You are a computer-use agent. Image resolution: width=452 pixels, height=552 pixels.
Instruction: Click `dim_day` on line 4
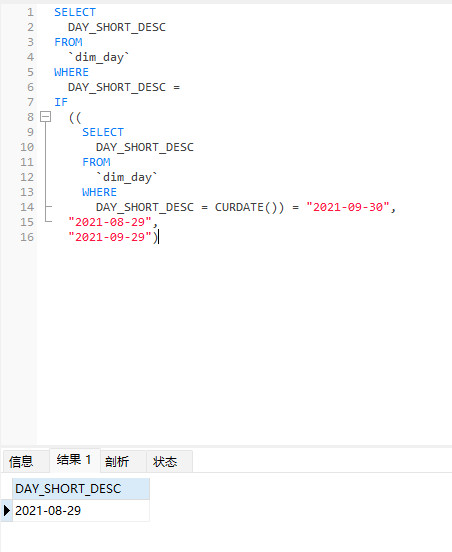tap(99, 57)
